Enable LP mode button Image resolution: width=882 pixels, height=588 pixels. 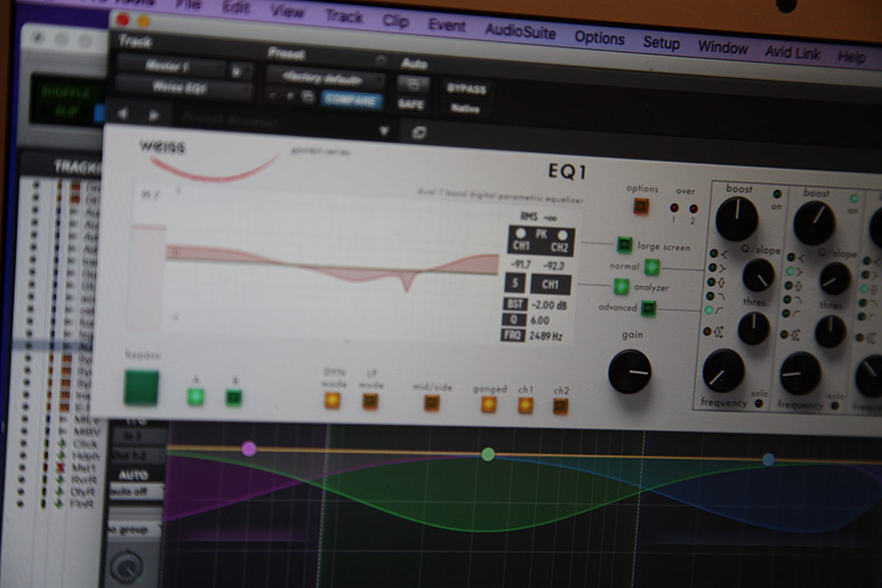[369, 400]
